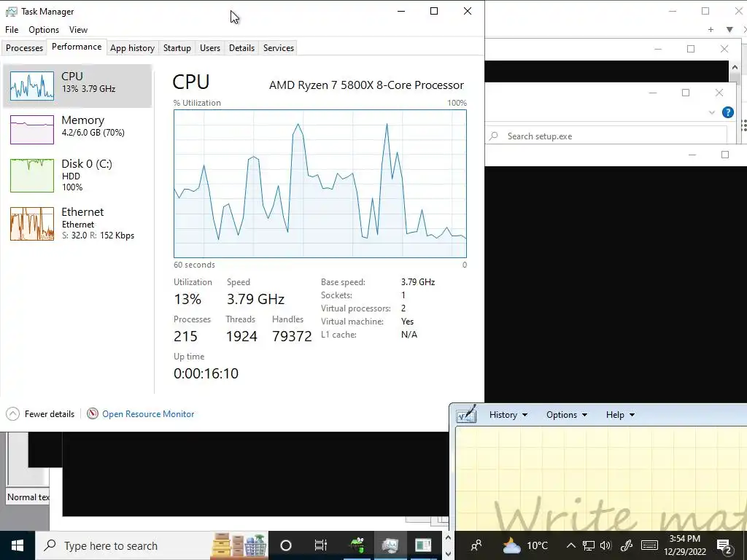The image size is (747, 560).
Task: Open Ethernet performance view
Action: pyautogui.click(x=77, y=223)
